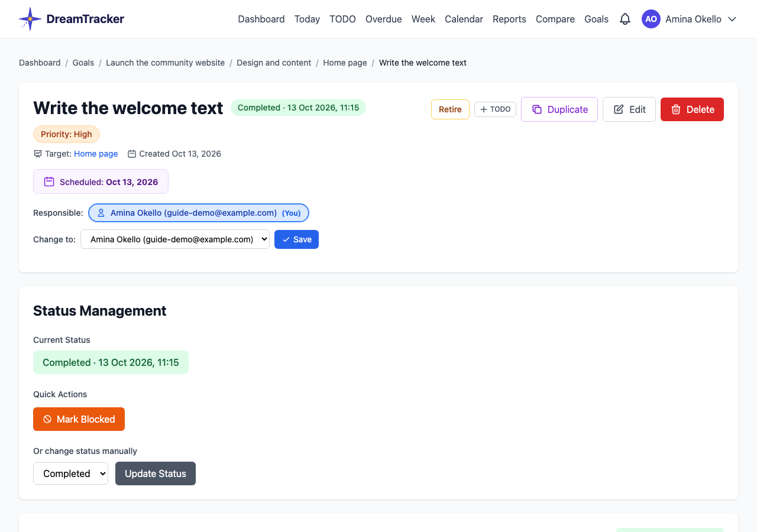Open the TODO page in navigation
Viewport: 757px width, 532px height.
[x=342, y=19]
